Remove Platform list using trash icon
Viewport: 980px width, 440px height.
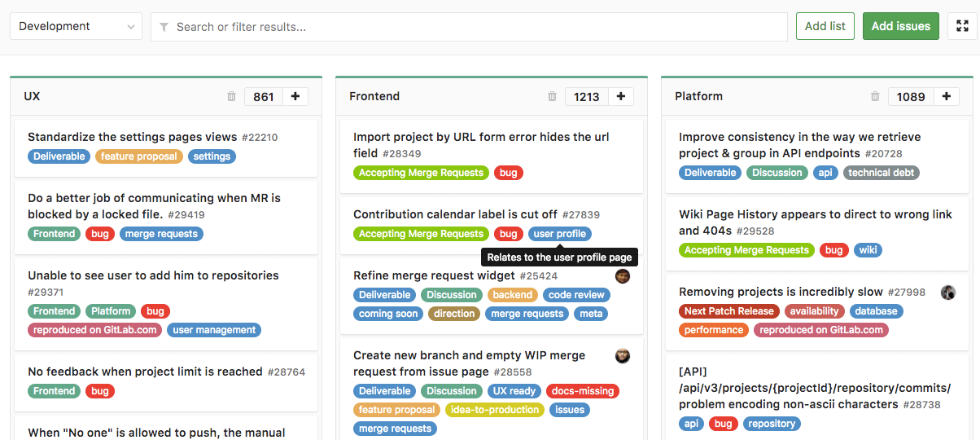(x=875, y=96)
